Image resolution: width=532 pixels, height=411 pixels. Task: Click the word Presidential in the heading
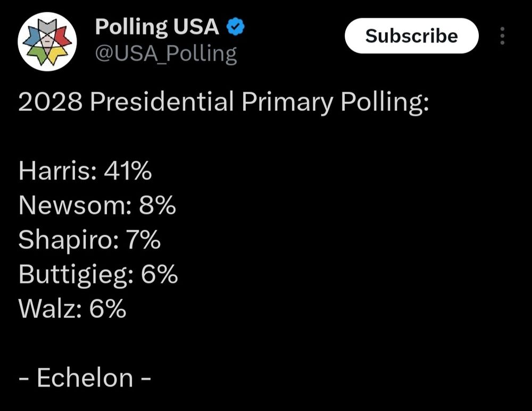coord(162,102)
